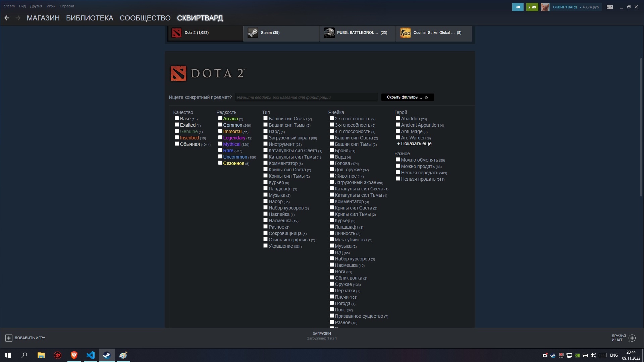Check the Base quality filter
644x362 pixels.
[x=177, y=118]
